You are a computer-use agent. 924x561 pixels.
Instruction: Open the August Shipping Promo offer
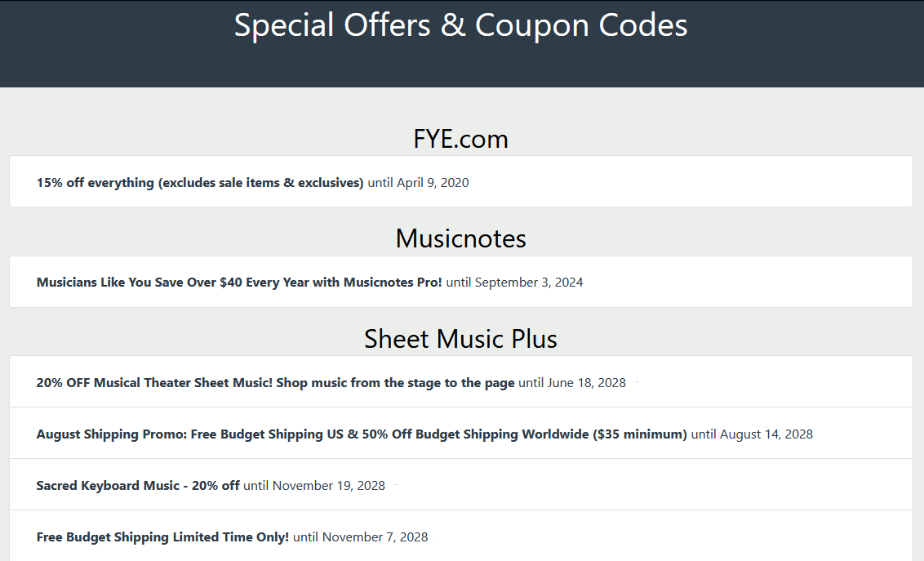point(361,434)
